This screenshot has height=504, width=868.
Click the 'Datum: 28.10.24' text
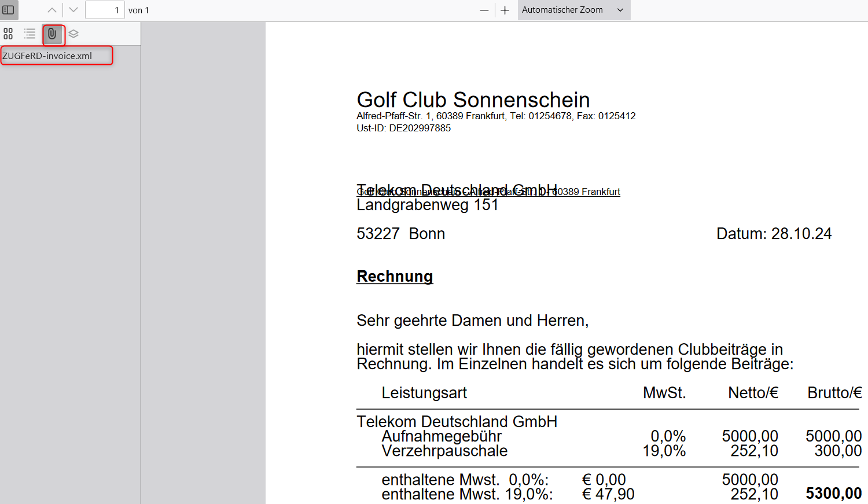tap(774, 234)
